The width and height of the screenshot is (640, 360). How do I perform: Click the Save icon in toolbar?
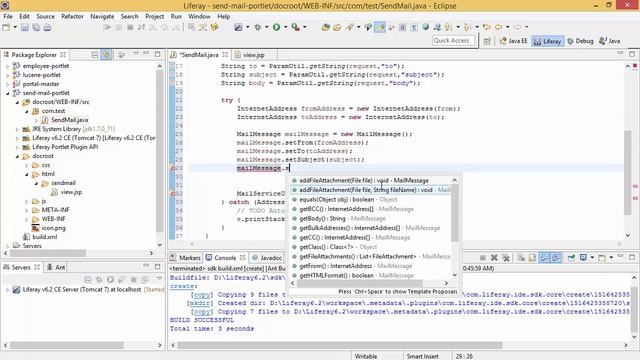point(25,27)
